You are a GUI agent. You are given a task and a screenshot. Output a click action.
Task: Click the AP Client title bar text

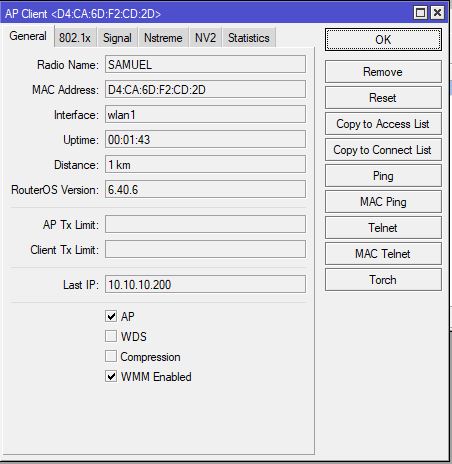click(83, 14)
